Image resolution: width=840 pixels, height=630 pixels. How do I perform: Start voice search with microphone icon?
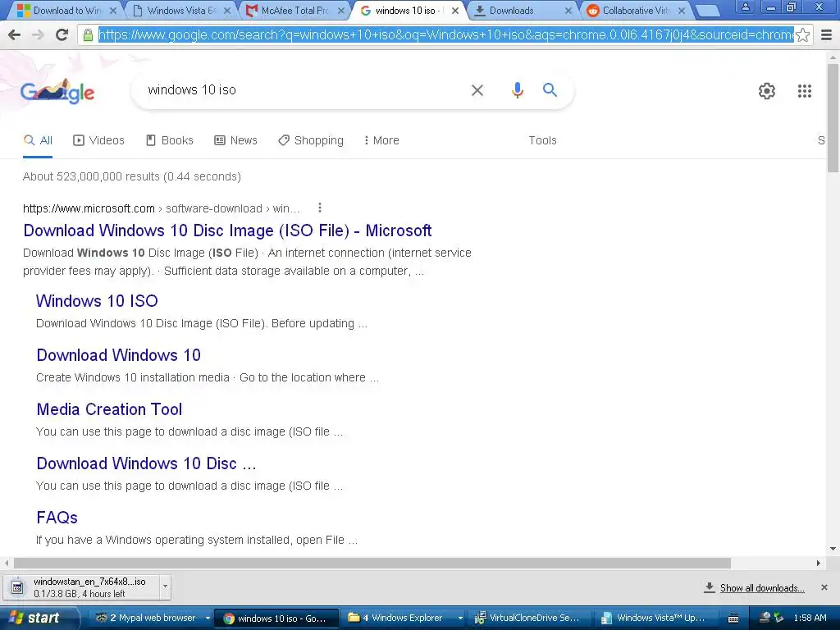tap(517, 90)
